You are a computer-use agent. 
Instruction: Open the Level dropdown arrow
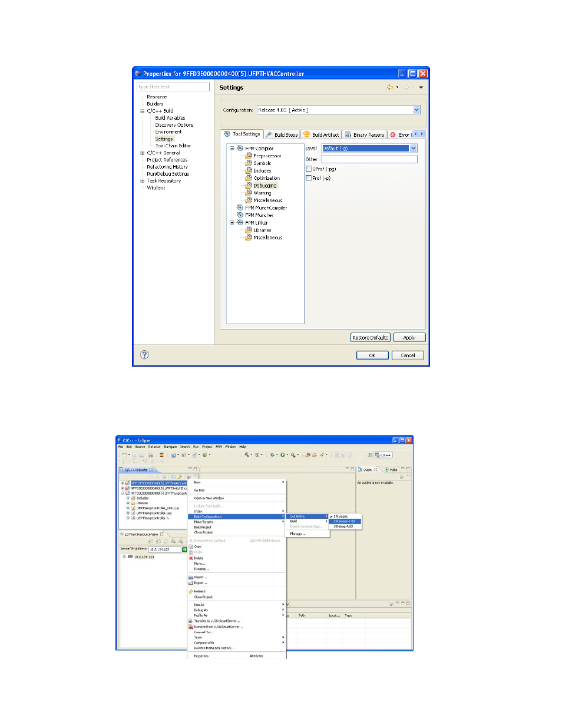[414, 149]
